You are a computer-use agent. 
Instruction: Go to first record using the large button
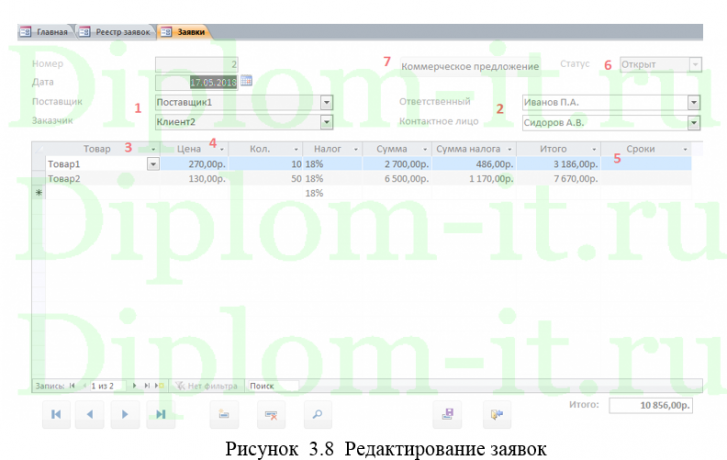click(56, 414)
